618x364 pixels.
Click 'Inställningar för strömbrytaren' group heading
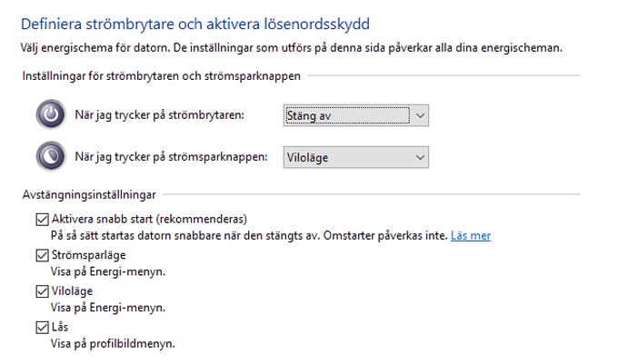click(162, 75)
